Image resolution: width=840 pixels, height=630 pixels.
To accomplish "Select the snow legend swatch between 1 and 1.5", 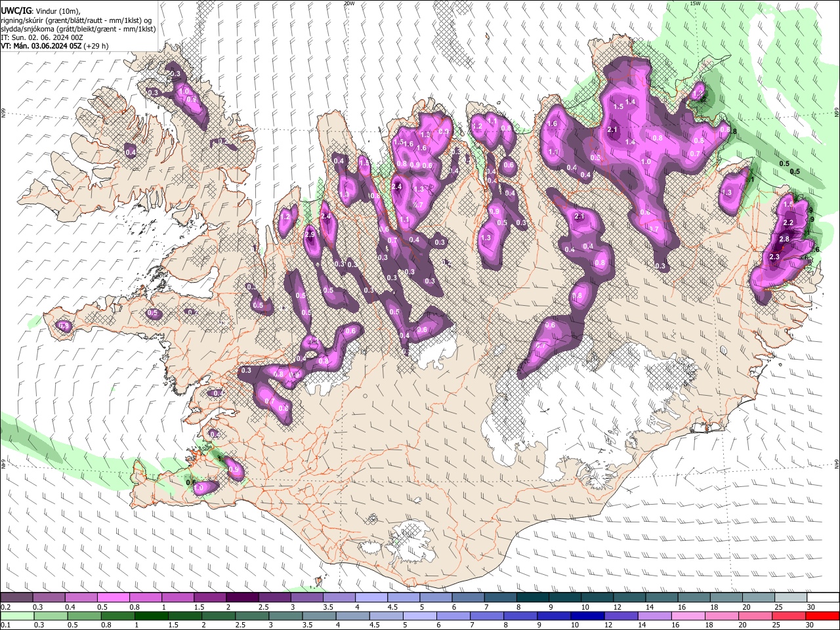I will [x=177, y=598].
